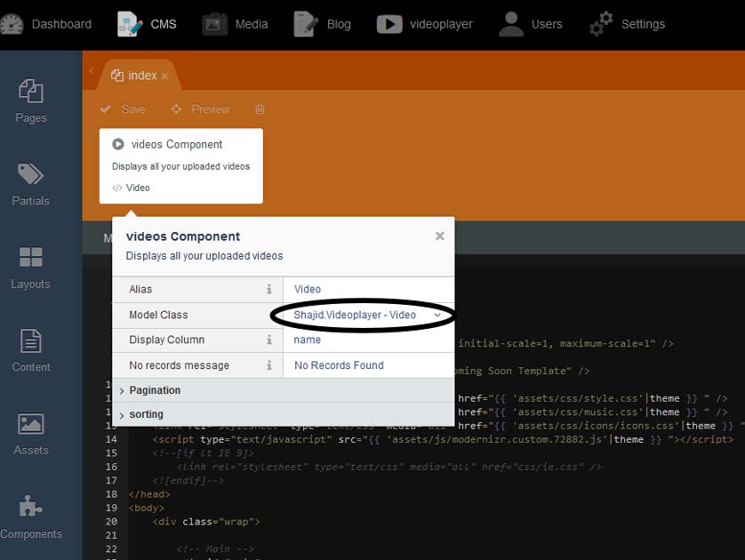This screenshot has width=745, height=560.
Task: Open the Media menu item
Action: click(236, 24)
